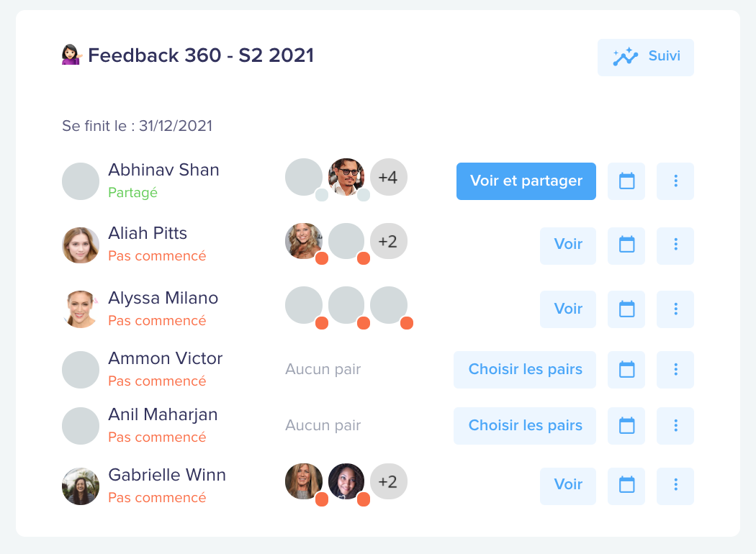Click Voir et partager for Abhinav Shan
Image resolution: width=756 pixels, height=554 pixels.
pos(526,181)
